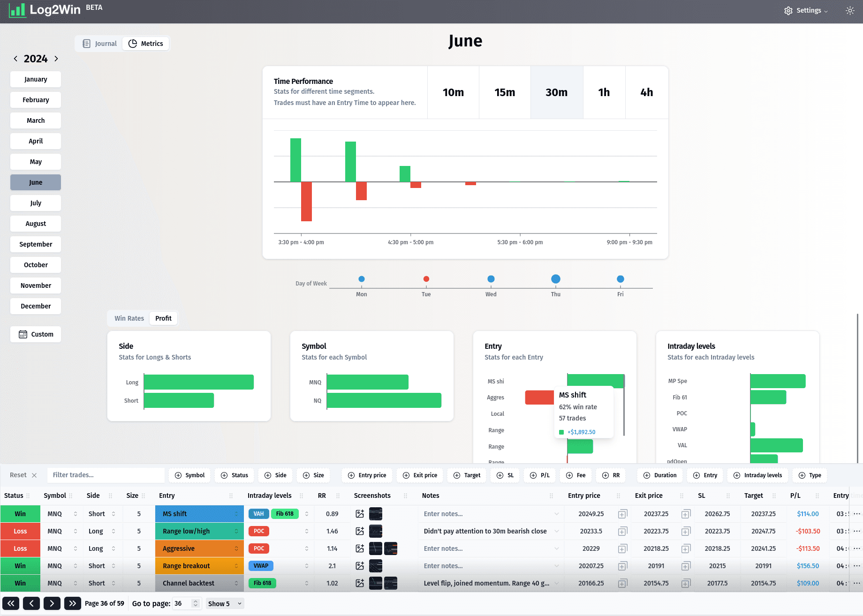Open Range breakout entry dropdown
This screenshot has height=616, width=863.
tap(199, 566)
